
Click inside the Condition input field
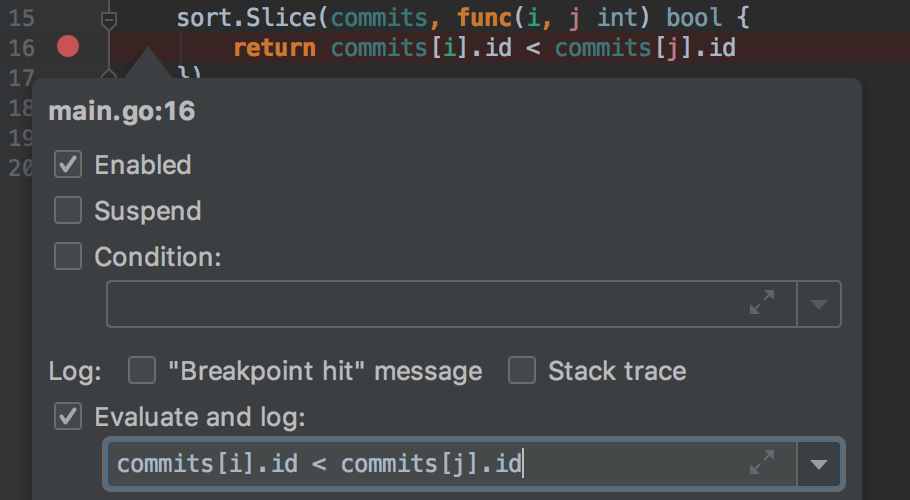click(452, 304)
